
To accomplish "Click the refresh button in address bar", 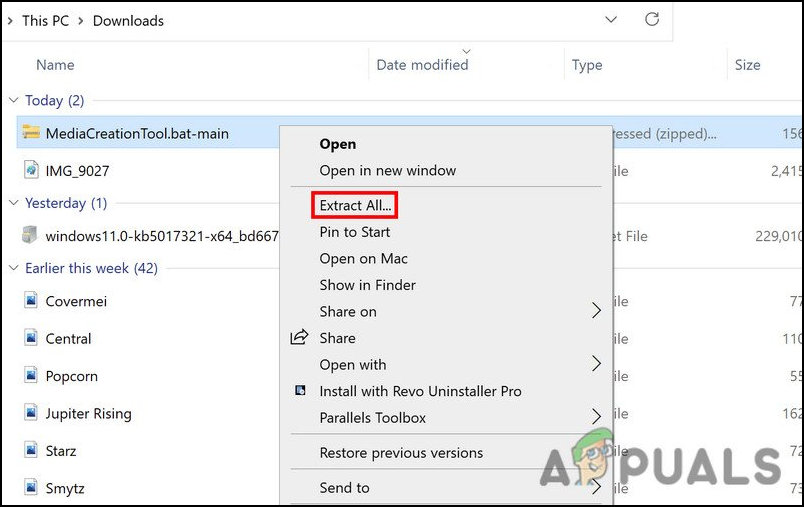I will tap(652, 20).
